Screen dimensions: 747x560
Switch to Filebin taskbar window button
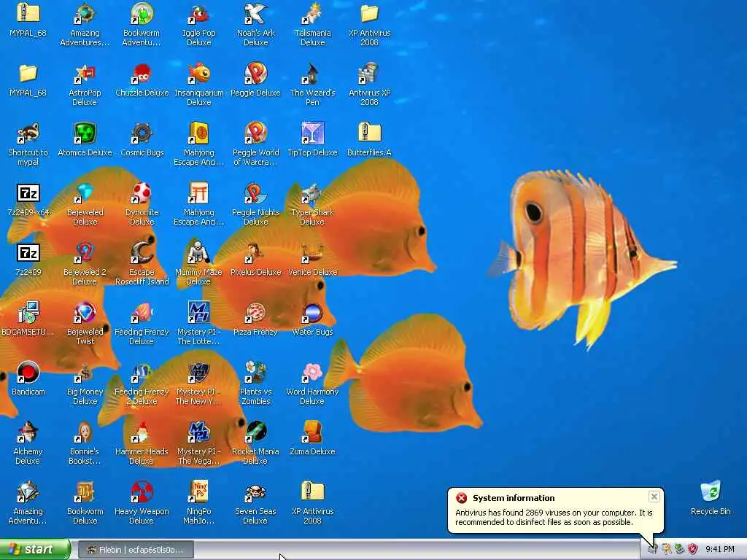136,550
